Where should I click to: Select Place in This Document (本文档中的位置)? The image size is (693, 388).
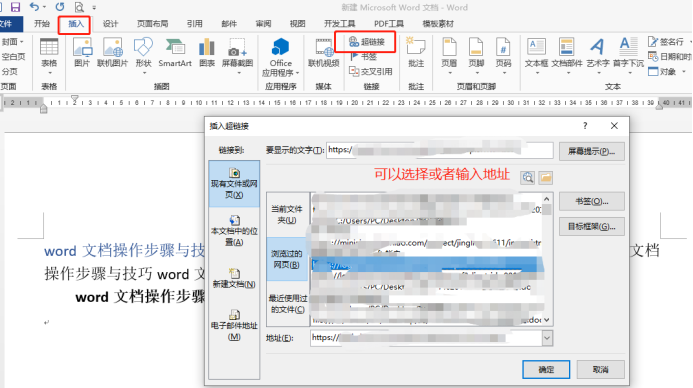pos(234,231)
